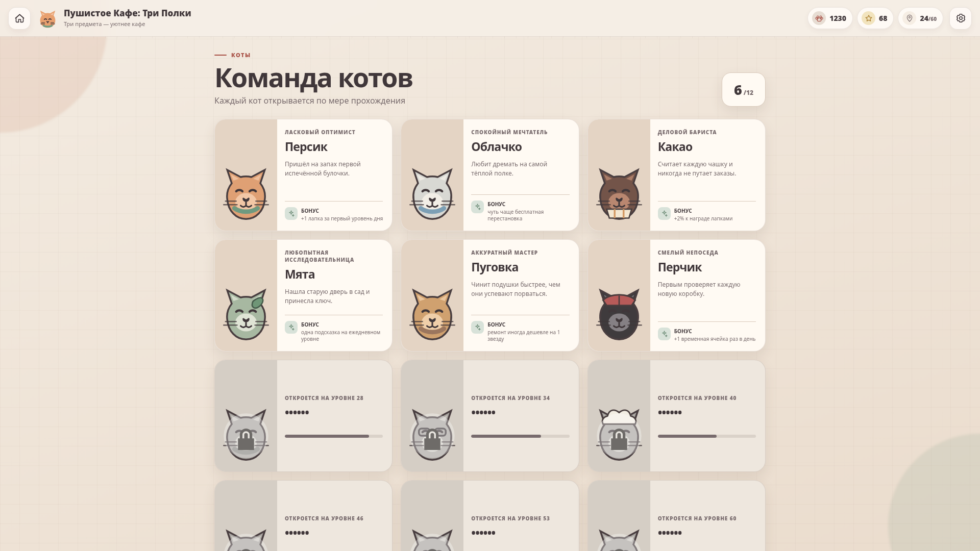Click 'Откроется на уровне 40' label
This screenshot has height=551, width=980.
pos(697,398)
